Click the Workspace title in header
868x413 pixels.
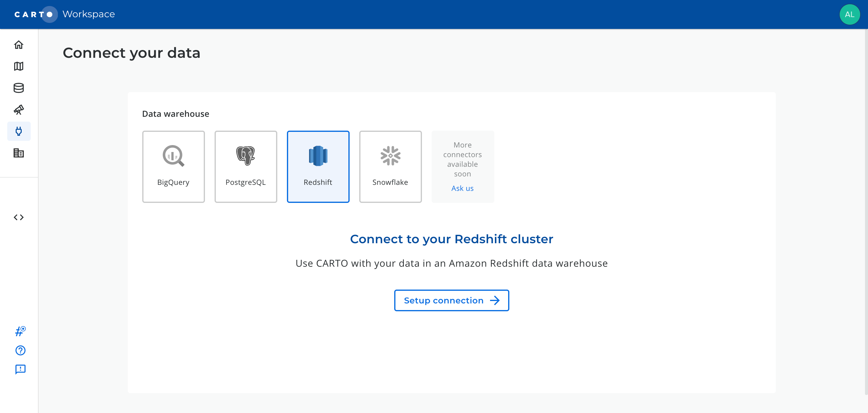pyautogui.click(x=89, y=14)
